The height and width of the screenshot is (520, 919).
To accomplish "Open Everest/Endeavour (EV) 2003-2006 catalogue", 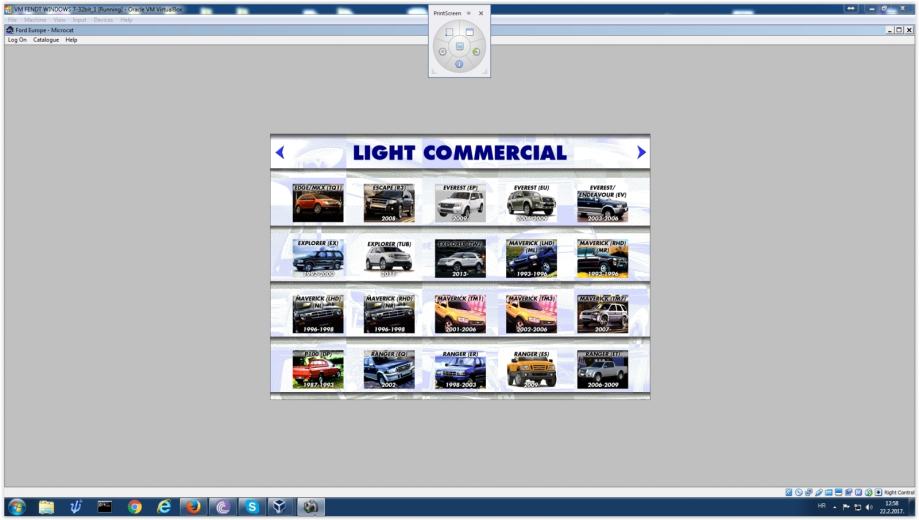I will point(602,203).
